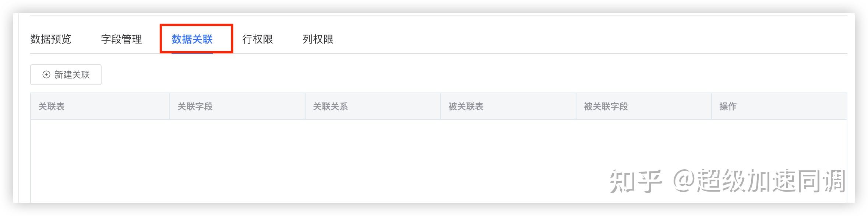Click the 知乎 watermark logo text
Viewport: 868px width, 216px height.
pyautogui.click(x=636, y=181)
